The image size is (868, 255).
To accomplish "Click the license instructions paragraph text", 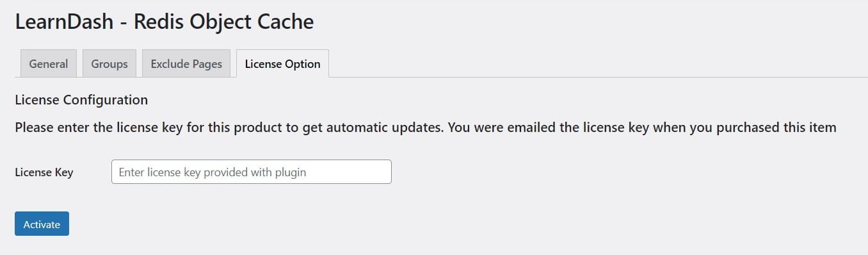I will pos(426,127).
